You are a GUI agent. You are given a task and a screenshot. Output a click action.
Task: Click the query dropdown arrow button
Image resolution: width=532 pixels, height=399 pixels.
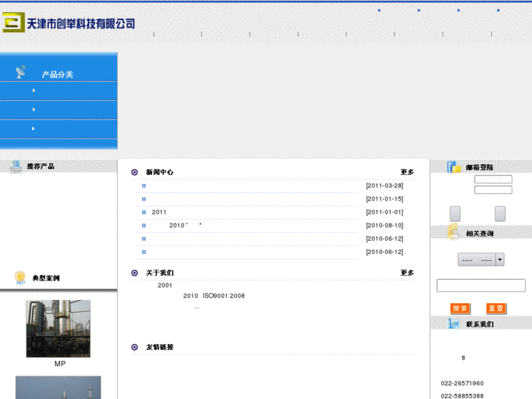(500, 259)
